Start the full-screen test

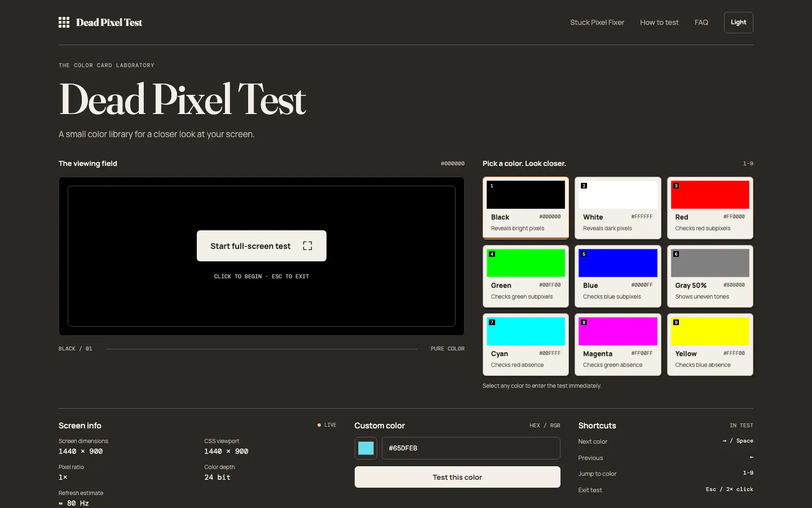point(262,246)
